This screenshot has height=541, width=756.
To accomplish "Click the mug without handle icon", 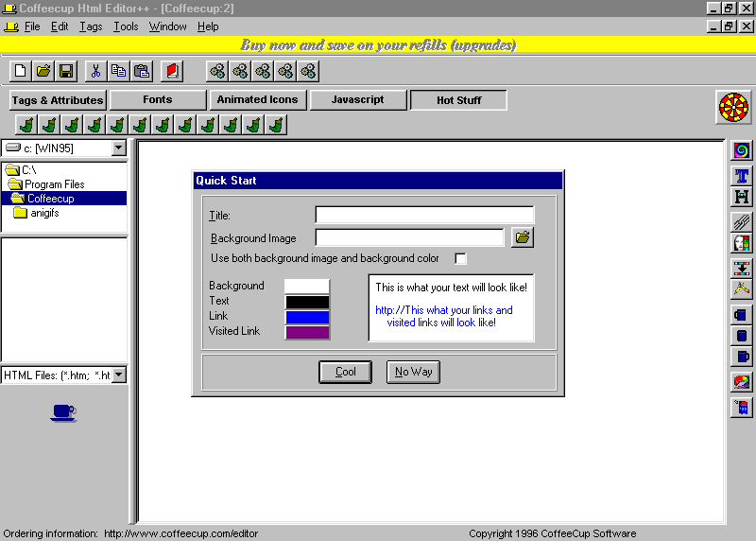I will [742, 336].
